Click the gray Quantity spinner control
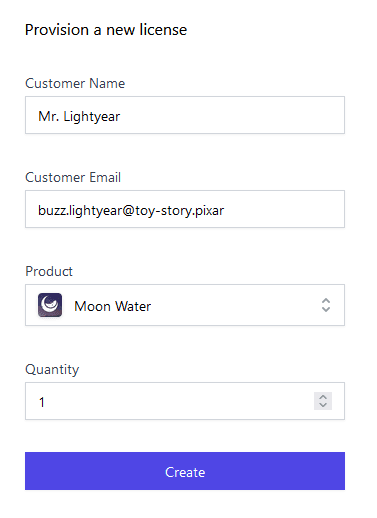The image size is (377, 518). 323,401
